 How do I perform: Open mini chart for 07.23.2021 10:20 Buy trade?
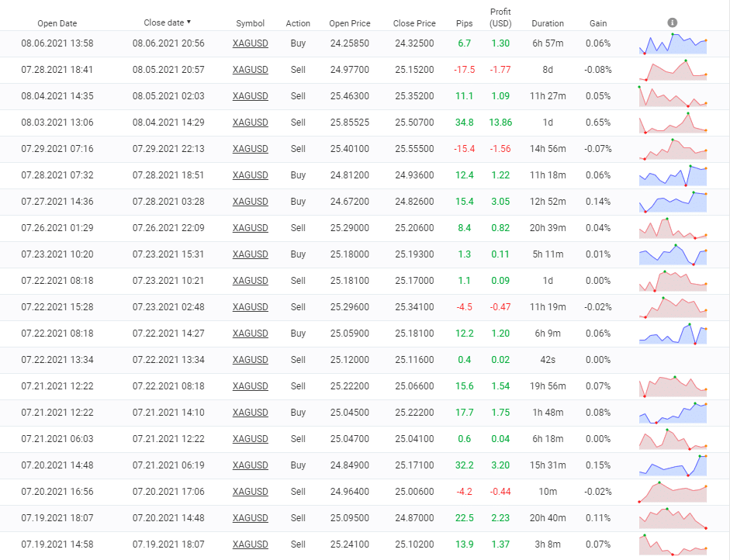[x=673, y=255]
